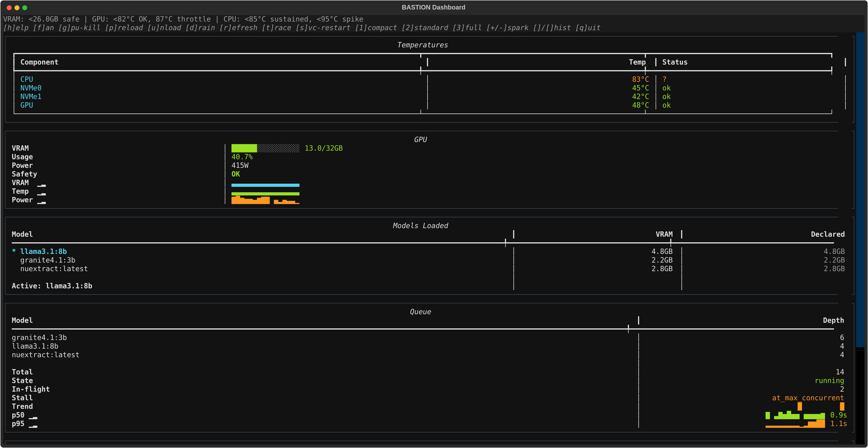Select granite4.1:3b in Models Loaded
The height and width of the screenshot is (448, 868).
tap(47, 260)
